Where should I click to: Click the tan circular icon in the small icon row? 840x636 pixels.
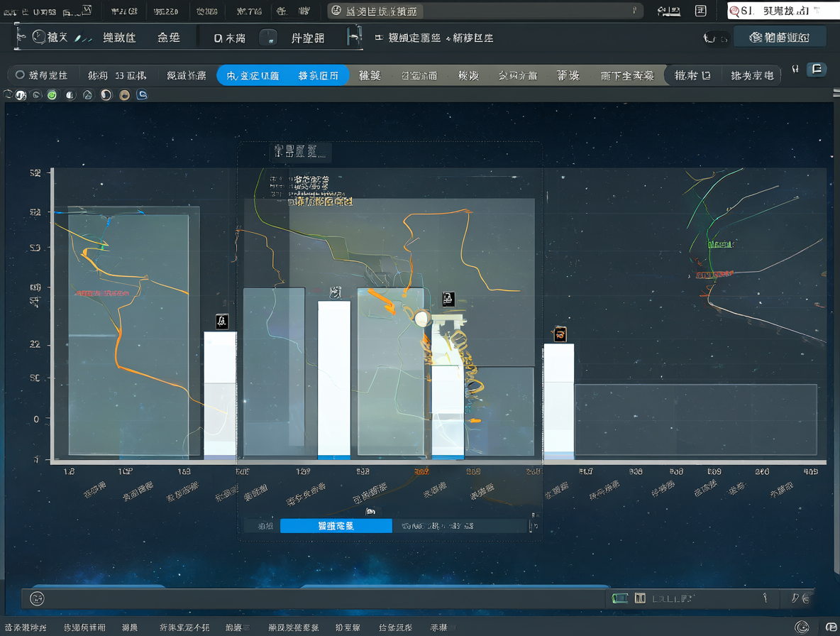click(124, 95)
